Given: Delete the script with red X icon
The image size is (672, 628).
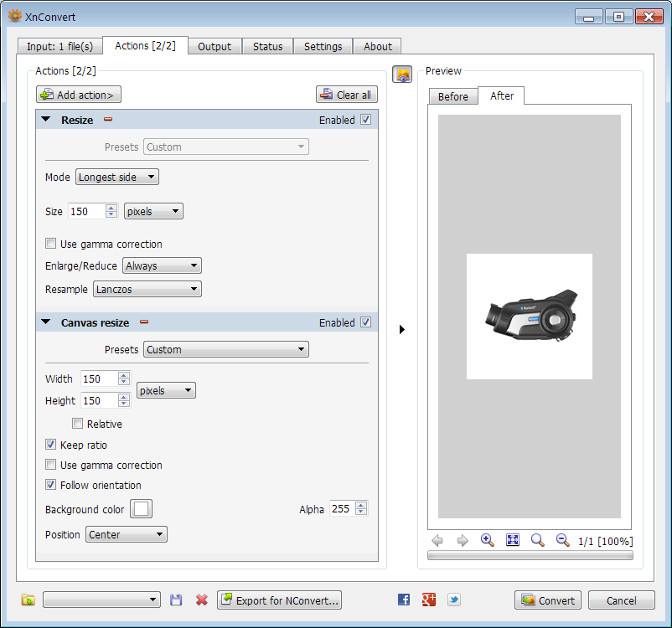Looking at the screenshot, I should coord(201,600).
